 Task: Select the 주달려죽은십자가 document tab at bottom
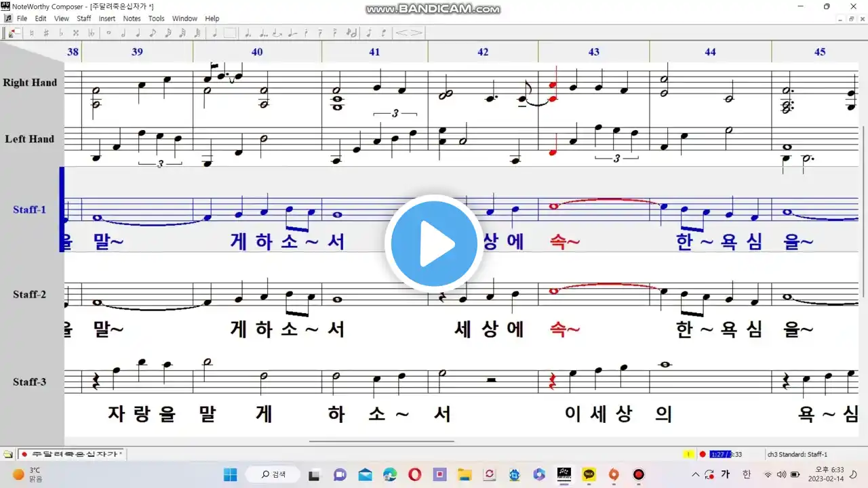(72, 454)
